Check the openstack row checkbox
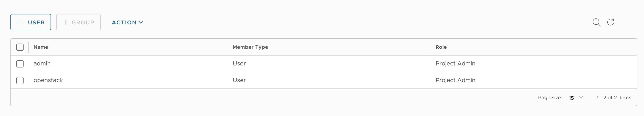Viewport: 644px width, 116px height. click(x=20, y=80)
